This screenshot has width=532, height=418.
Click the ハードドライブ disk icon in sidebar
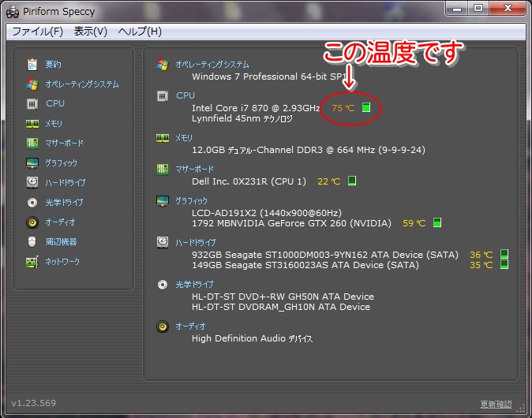[32, 182]
